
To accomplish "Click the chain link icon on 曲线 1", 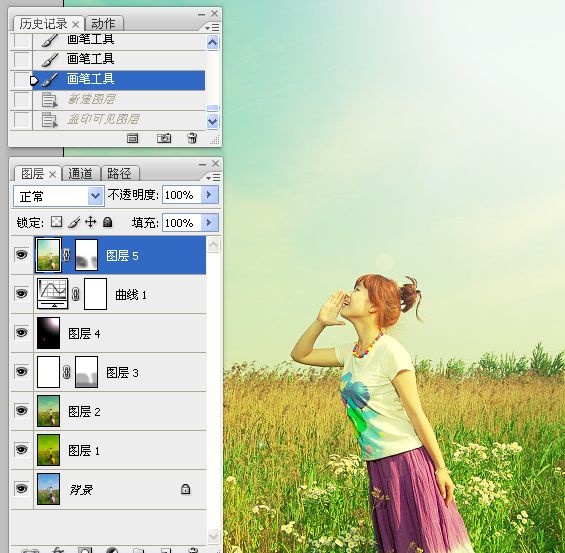I will click(75, 294).
